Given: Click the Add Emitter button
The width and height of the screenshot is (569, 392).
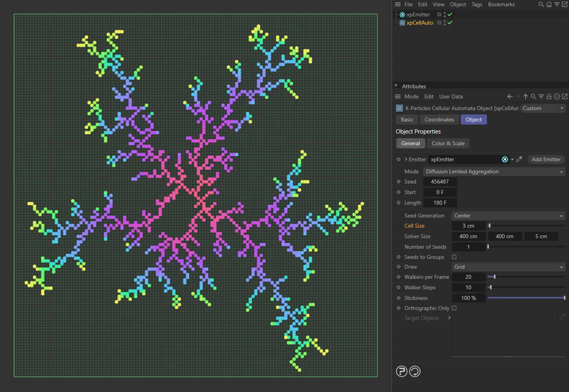Looking at the screenshot, I should point(546,159).
